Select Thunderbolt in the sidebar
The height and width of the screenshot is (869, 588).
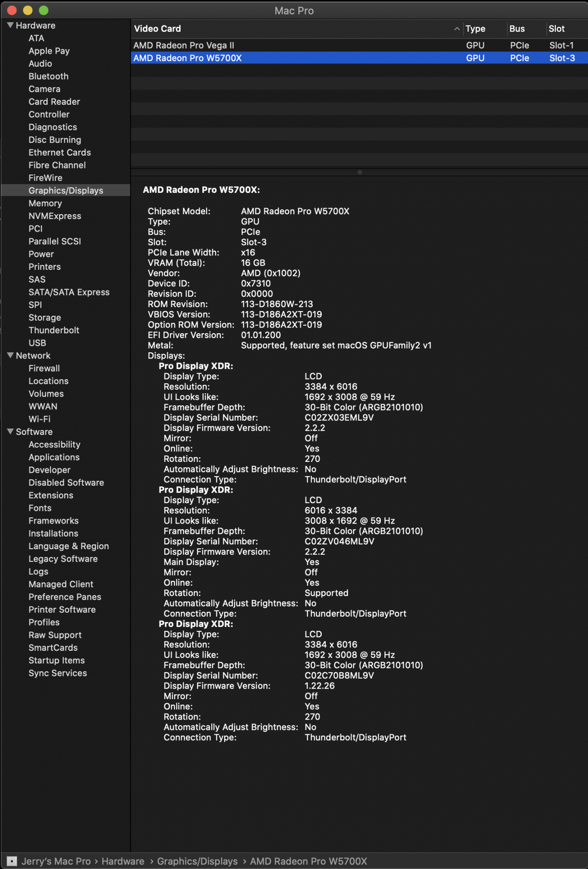tap(54, 330)
